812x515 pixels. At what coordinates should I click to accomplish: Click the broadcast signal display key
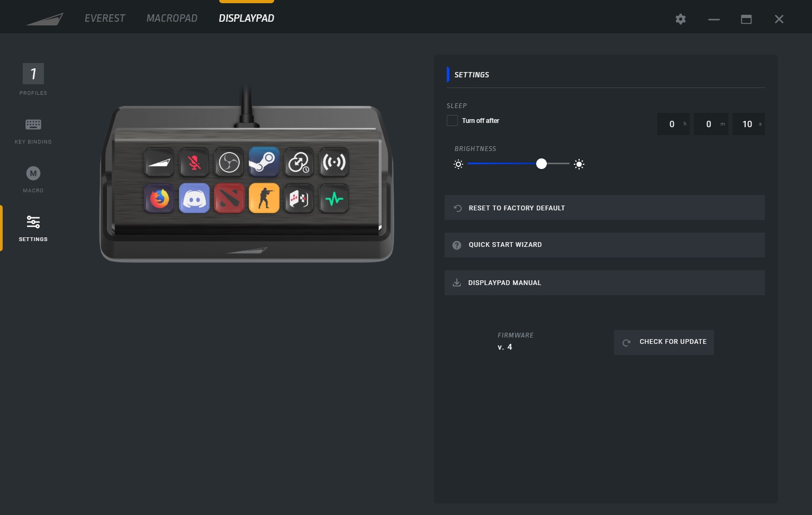334,162
